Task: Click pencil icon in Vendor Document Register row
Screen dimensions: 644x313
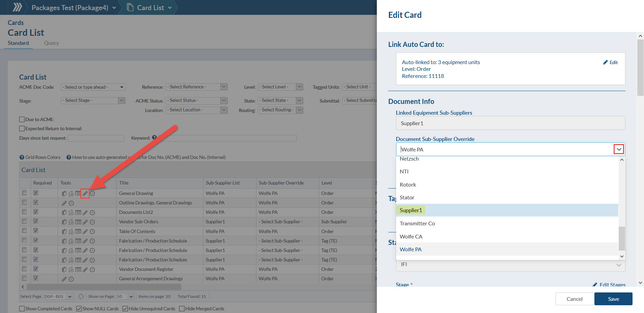Action: point(85,269)
